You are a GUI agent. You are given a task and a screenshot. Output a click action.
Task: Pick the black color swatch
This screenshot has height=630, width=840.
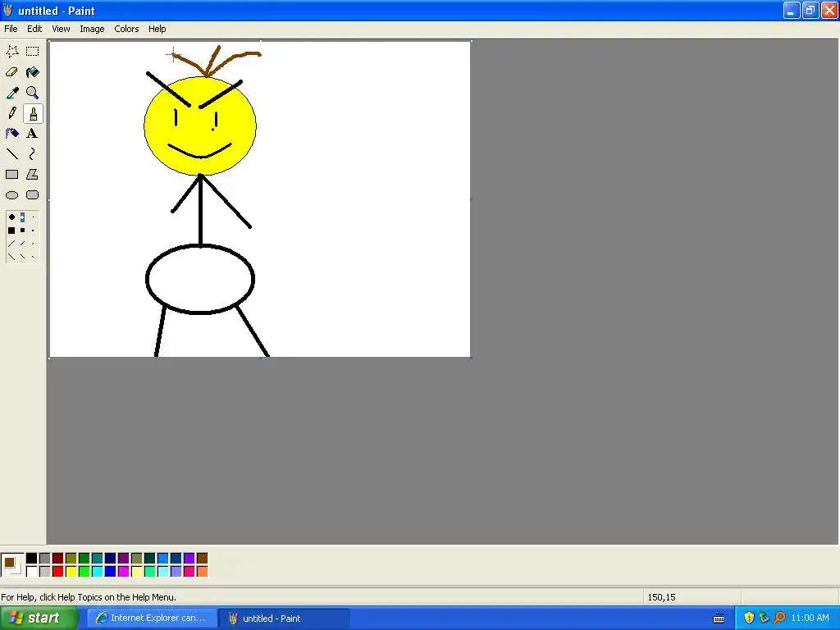pyautogui.click(x=32, y=559)
